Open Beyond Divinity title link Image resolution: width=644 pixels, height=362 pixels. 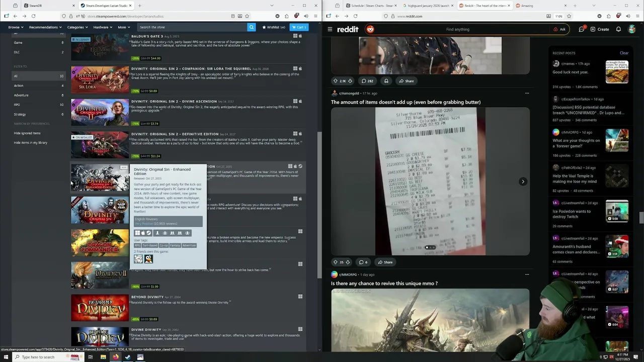[x=147, y=297]
